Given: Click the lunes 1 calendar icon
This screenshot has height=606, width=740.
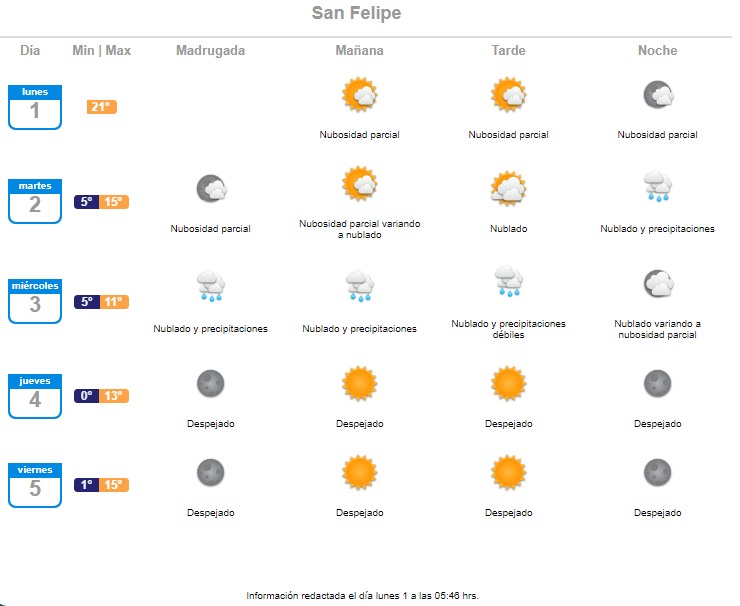Looking at the screenshot, I should [x=35, y=107].
